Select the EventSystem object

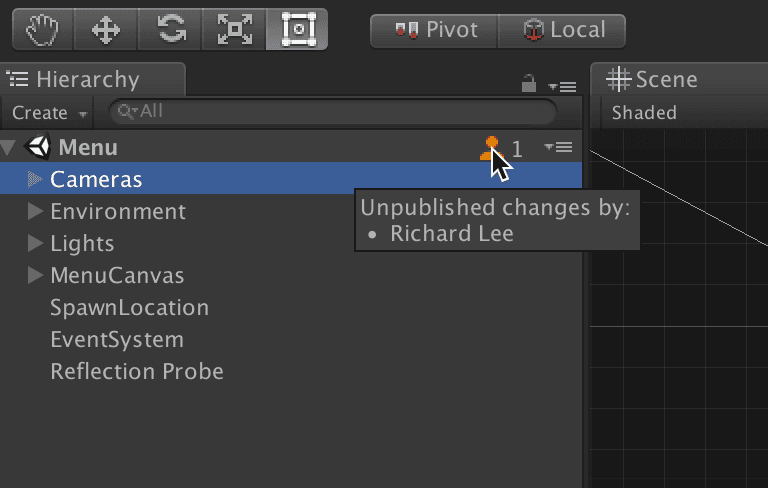(117, 339)
